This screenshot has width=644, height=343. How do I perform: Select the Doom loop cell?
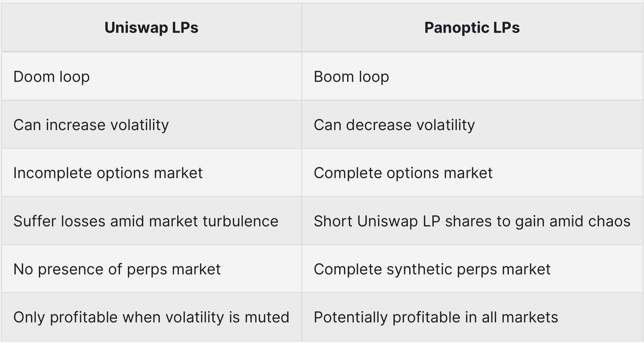151,76
